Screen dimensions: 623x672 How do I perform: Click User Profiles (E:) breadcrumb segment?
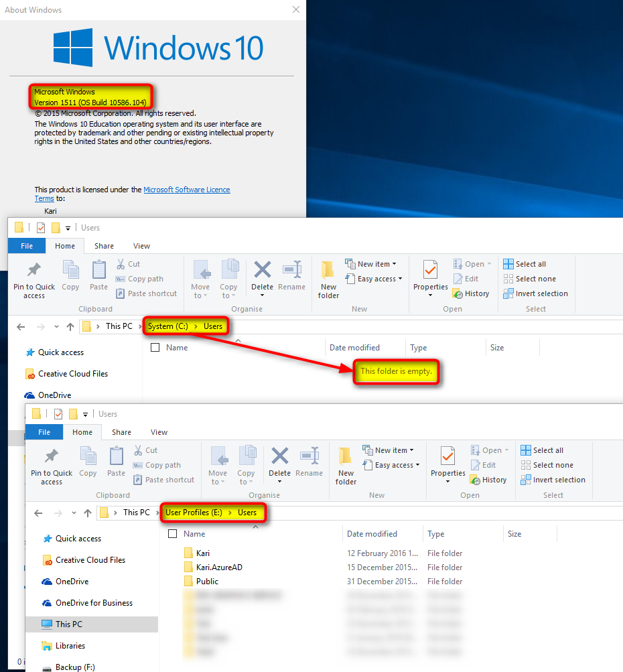click(x=194, y=513)
